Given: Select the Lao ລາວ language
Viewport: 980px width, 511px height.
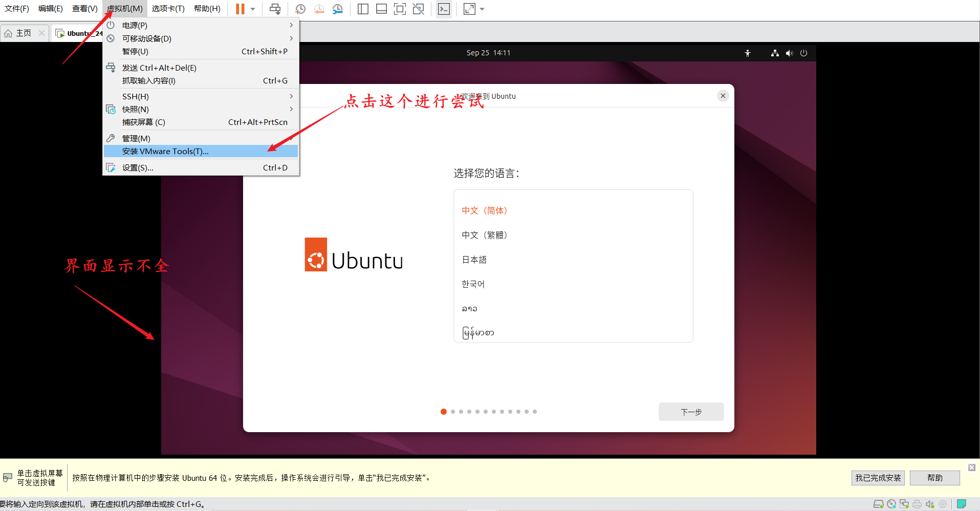Looking at the screenshot, I should pyautogui.click(x=573, y=309).
